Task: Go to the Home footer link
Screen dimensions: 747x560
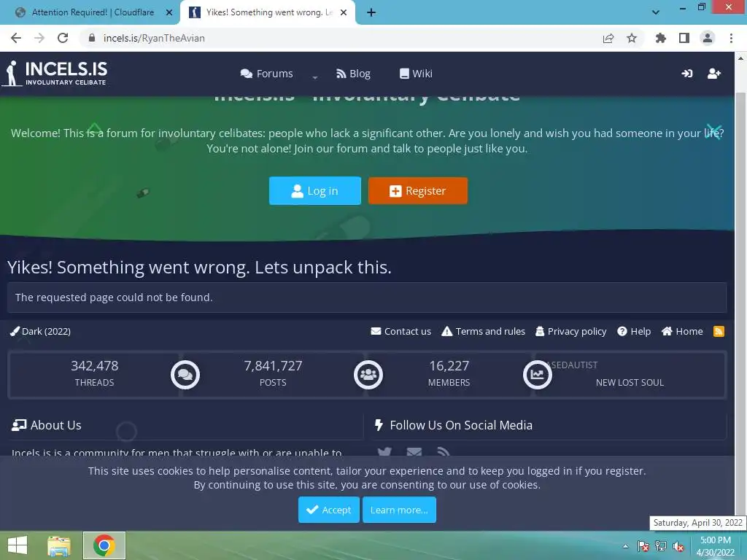Action: coord(682,332)
